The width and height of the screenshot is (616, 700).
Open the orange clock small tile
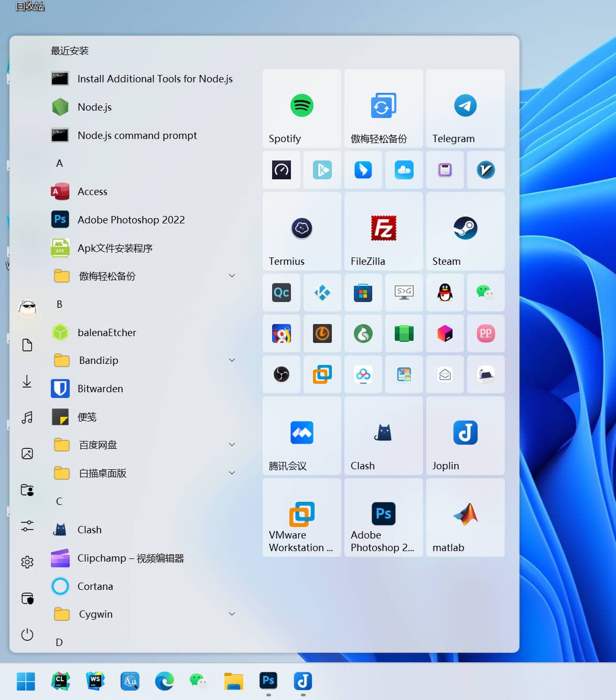322,333
